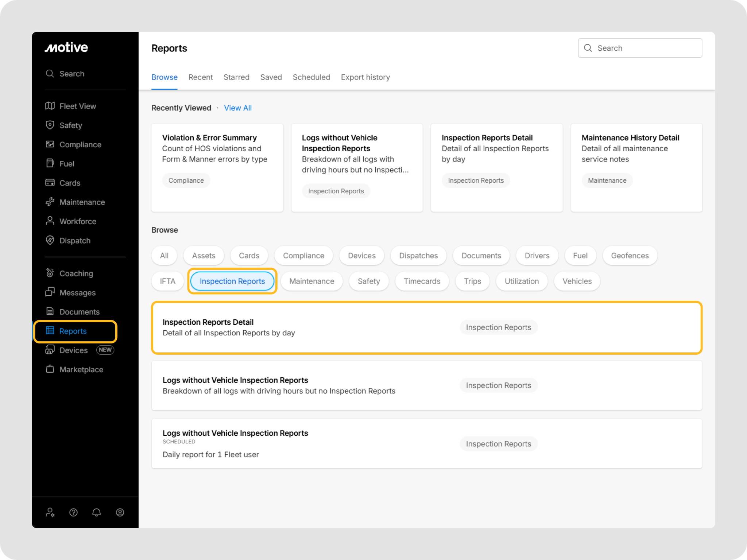
Task: Open Fleet View map icon
Action: [50, 106]
